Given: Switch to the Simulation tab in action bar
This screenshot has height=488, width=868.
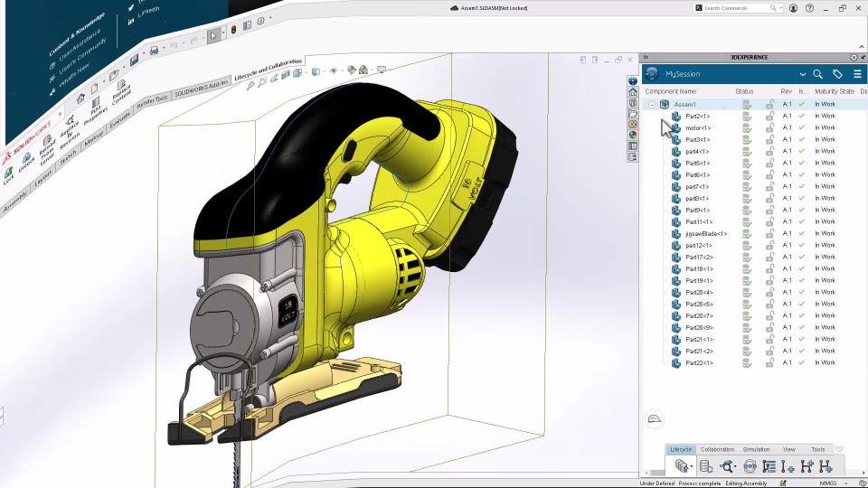Looking at the screenshot, I should coord(756,449).
